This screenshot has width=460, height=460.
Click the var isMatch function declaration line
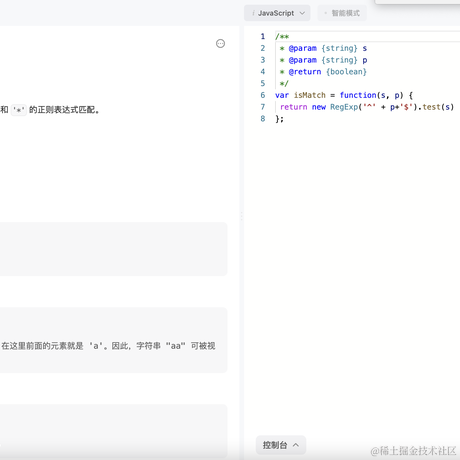tap(344, 95)
